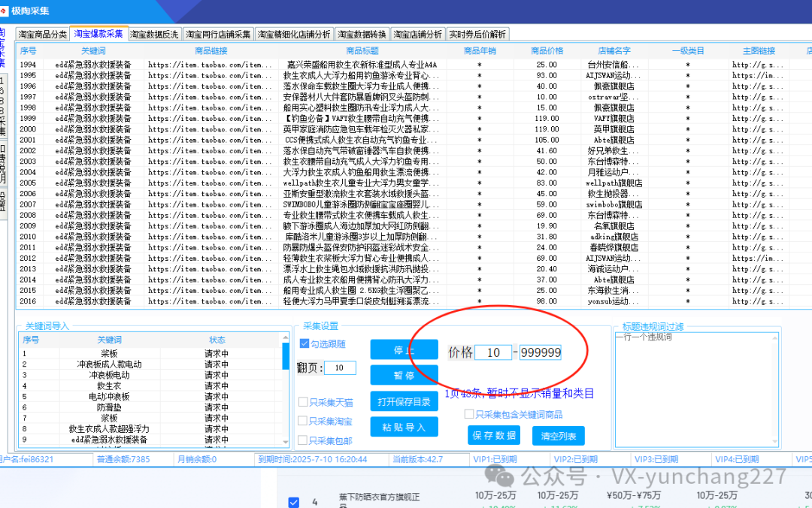Open the 淘宝同行店铺采集 tab
The width and height of the screenshot is (812, 508).
pyautogui.click(x=218, y=33)
